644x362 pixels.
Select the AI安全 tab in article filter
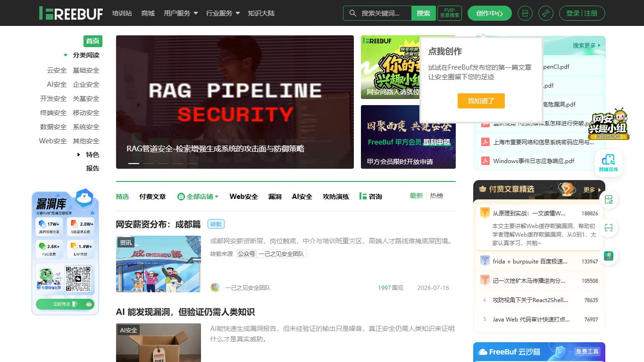point(302,197)
